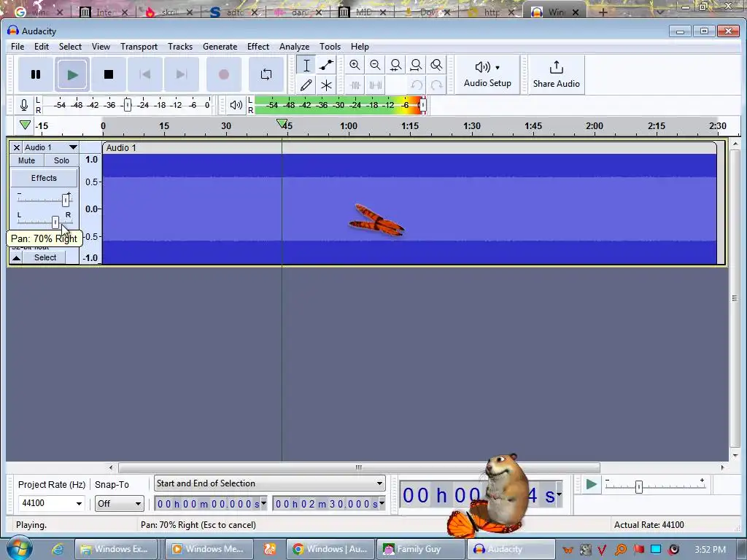Open the Windows Start button
The image size is (747, 560).
tap(20, 548)
